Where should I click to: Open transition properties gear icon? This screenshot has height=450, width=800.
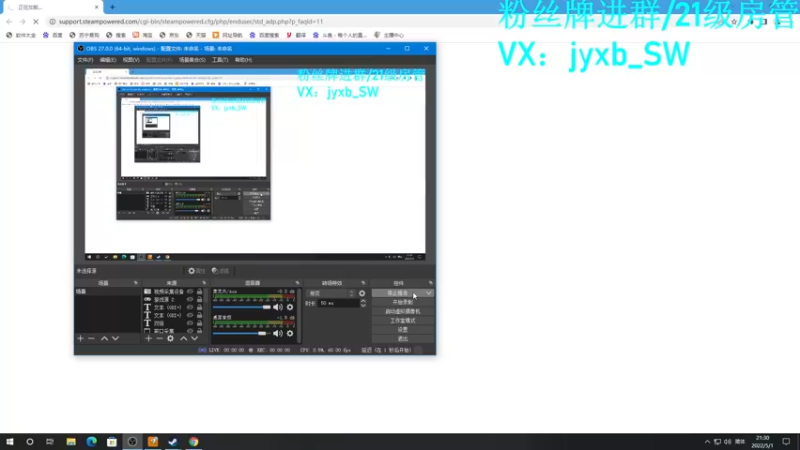pyautogui.click(x=362, y=293)
